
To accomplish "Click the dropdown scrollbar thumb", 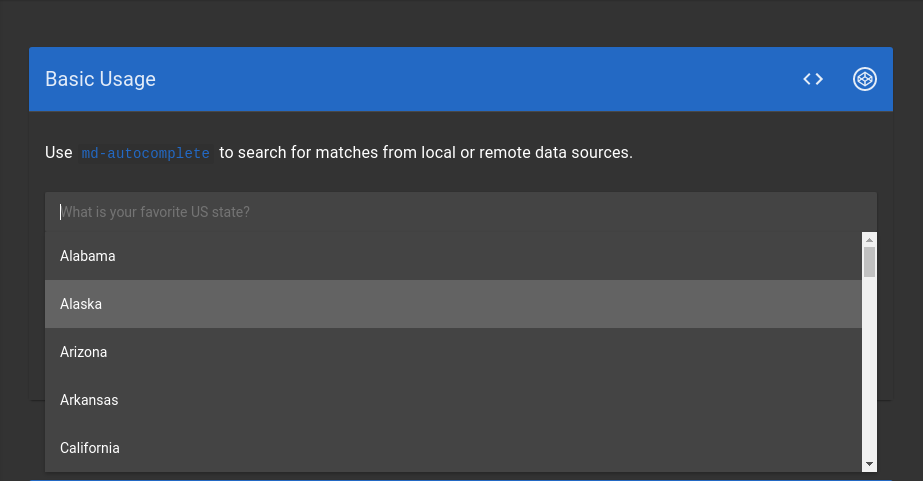I will 869,262.
